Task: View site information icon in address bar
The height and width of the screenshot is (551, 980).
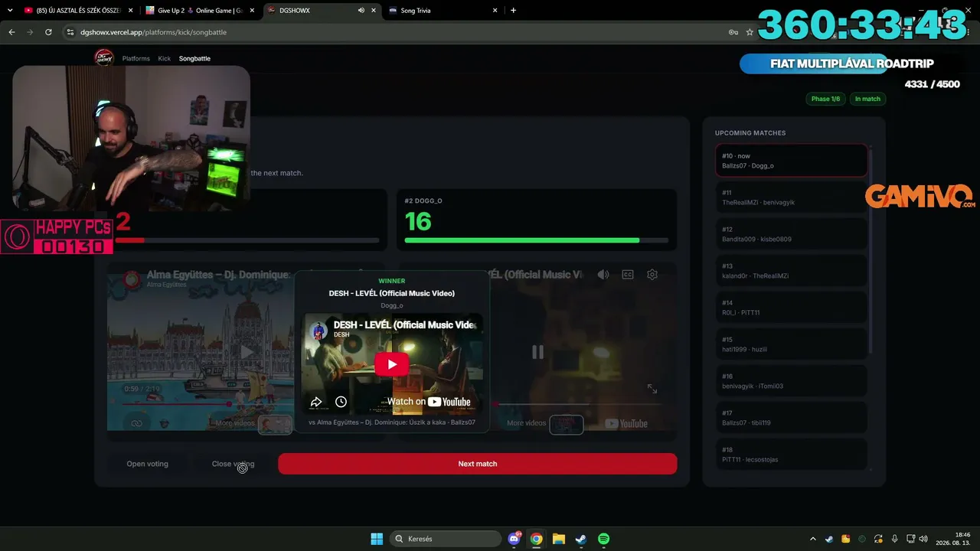Action: tap(70, 32)
